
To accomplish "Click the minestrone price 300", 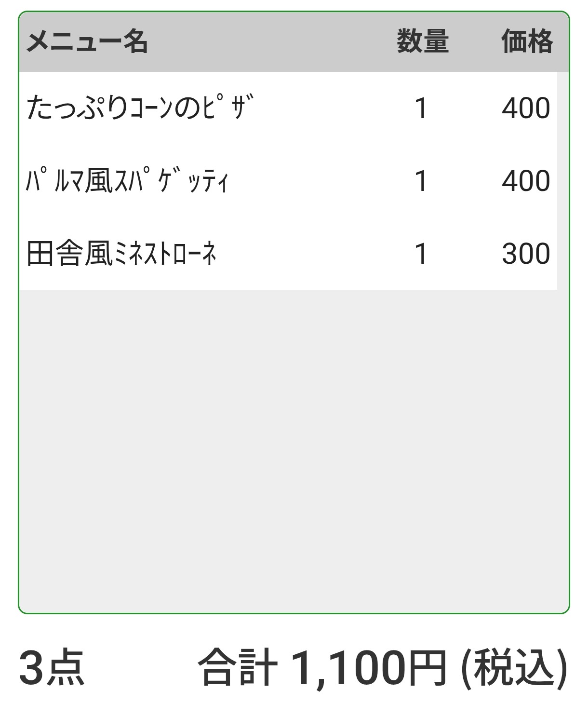I will 526,254.
